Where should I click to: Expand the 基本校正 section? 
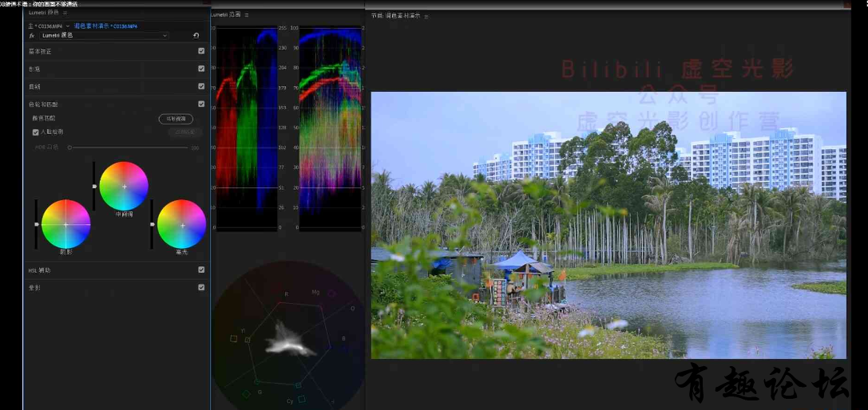tap(40, 52)
